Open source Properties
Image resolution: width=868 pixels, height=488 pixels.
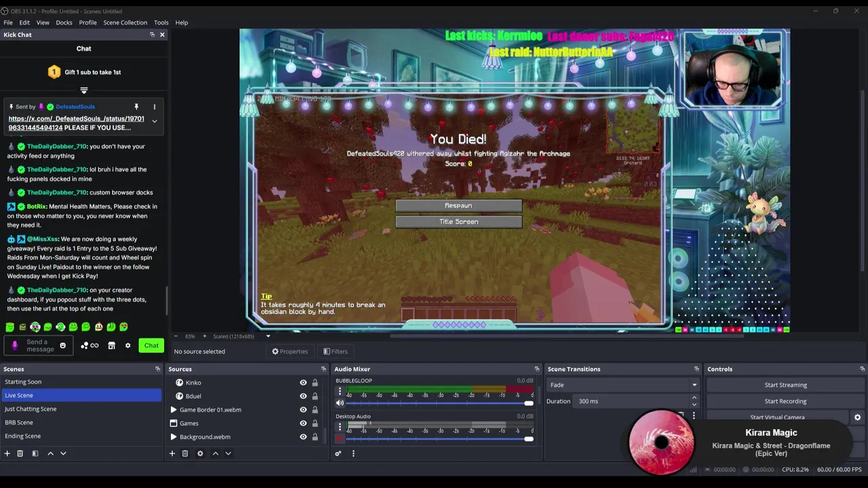290,351
